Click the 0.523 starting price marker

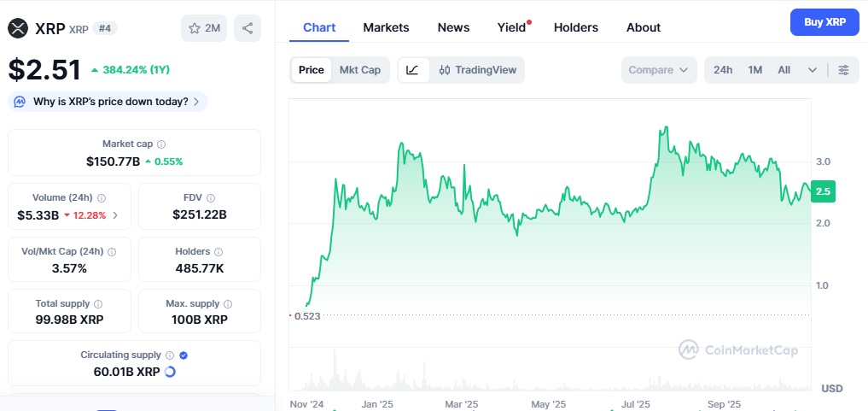pos(307,316)
